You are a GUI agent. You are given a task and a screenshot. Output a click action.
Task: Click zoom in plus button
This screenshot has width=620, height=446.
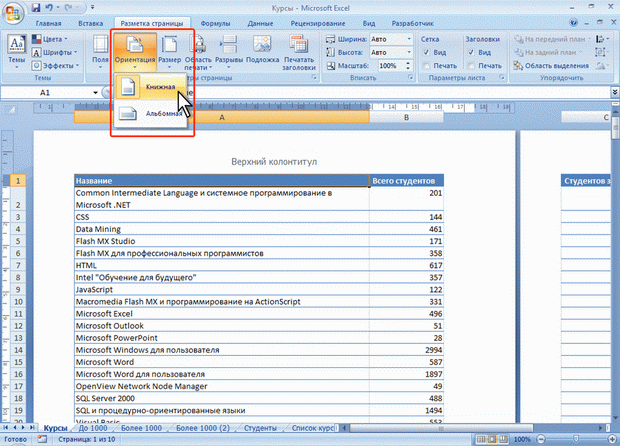pos(612,439)
